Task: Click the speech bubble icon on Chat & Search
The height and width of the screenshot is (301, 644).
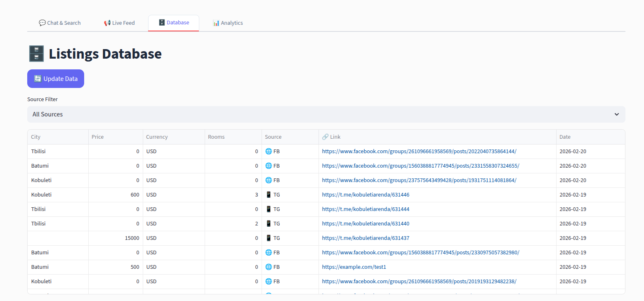Action: point(42,23)
